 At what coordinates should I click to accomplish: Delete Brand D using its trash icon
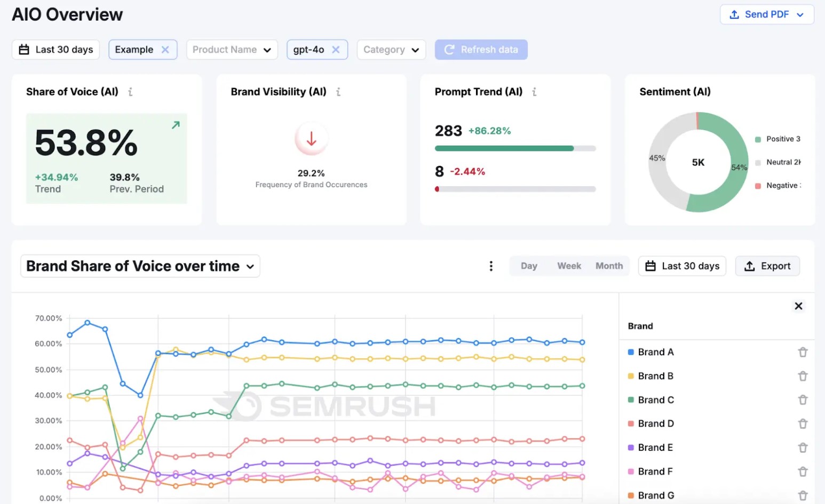803,423
